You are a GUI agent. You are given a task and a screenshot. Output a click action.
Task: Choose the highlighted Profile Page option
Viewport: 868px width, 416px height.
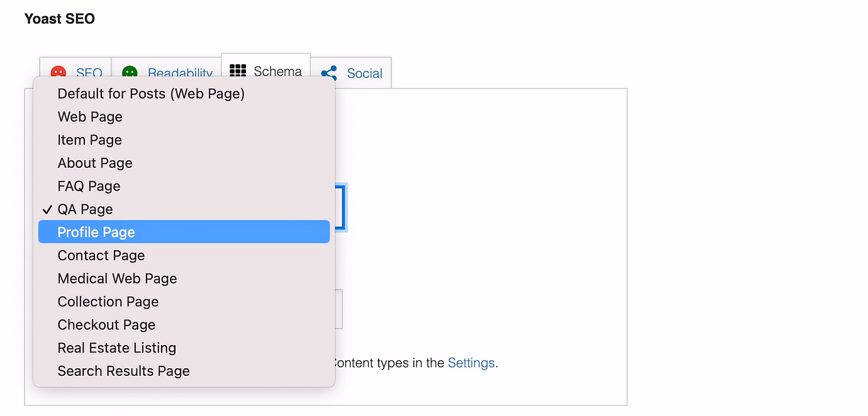[96, 232]
